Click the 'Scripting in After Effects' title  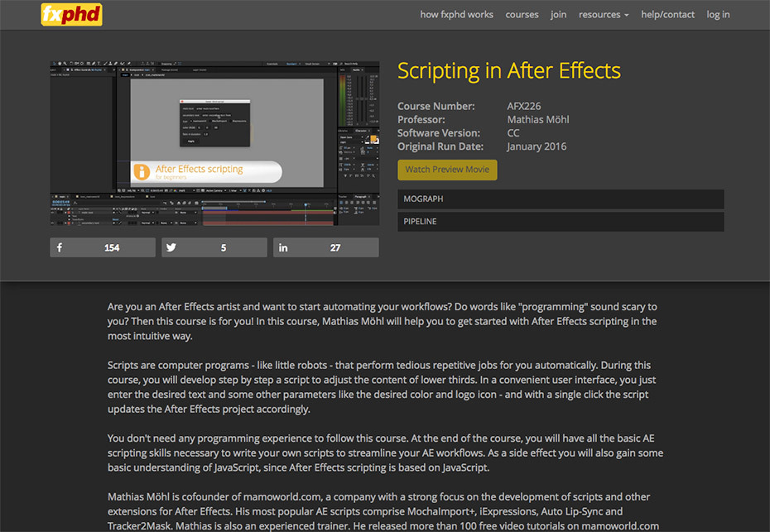[x=508, y=71]
